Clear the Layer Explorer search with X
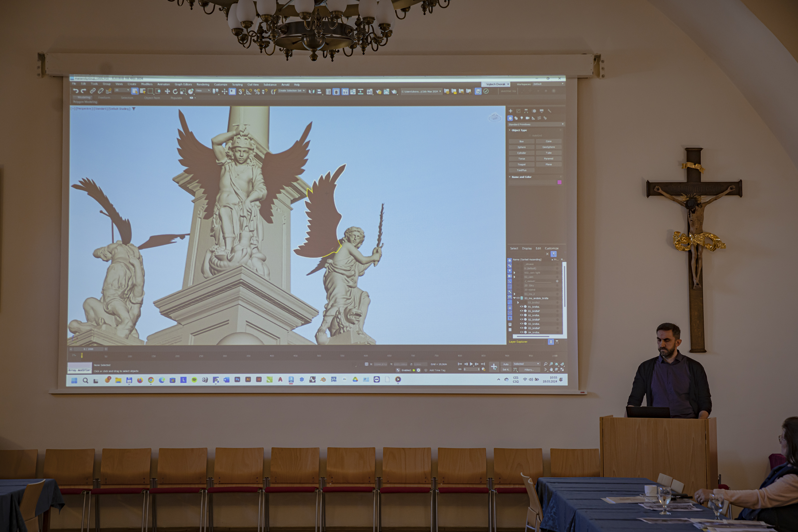Screen dimensions: 798x532 [547, 254]
